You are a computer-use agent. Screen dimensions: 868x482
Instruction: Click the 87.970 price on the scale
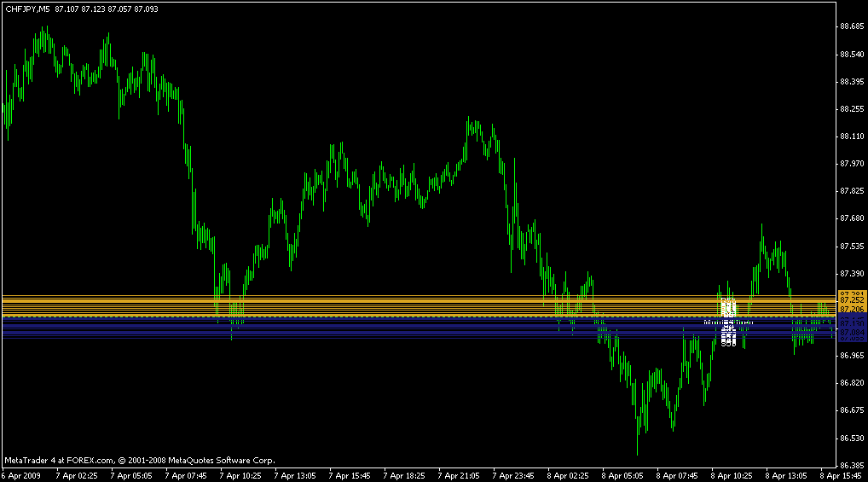coord(852,164)
